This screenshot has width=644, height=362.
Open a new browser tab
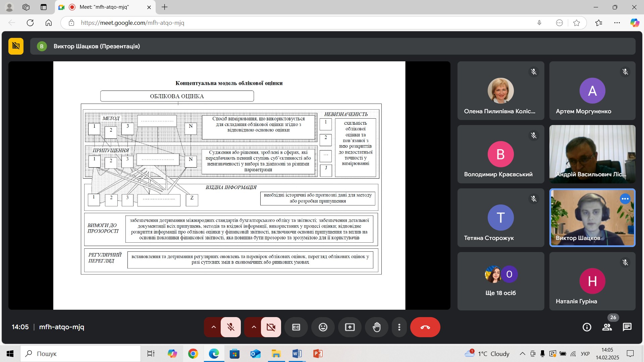164,7
